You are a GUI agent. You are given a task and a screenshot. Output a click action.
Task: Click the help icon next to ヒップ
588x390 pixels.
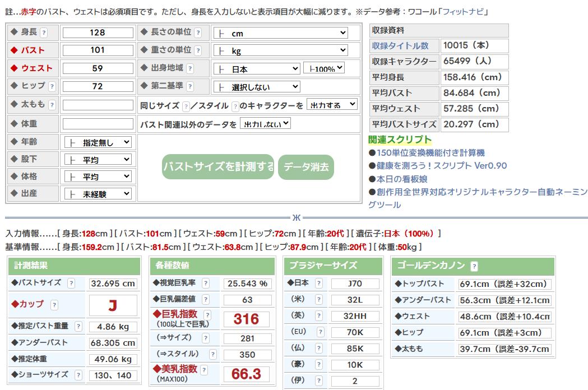tap(52, 87)
